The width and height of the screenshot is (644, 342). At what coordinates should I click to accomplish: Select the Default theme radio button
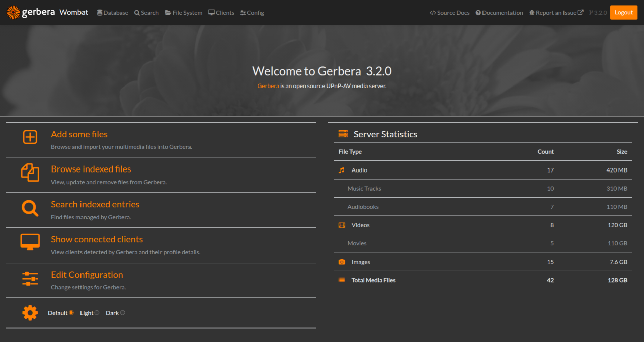71,313
